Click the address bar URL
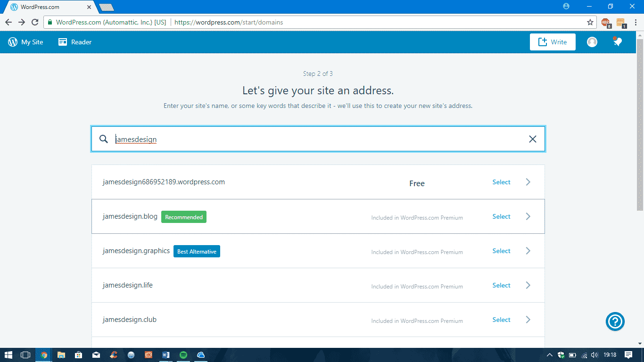Viewport: 644px width, 362px height. [x=229, y=22]
